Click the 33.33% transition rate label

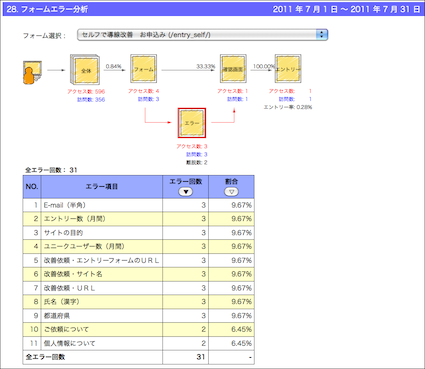click(x=206, y=66)
